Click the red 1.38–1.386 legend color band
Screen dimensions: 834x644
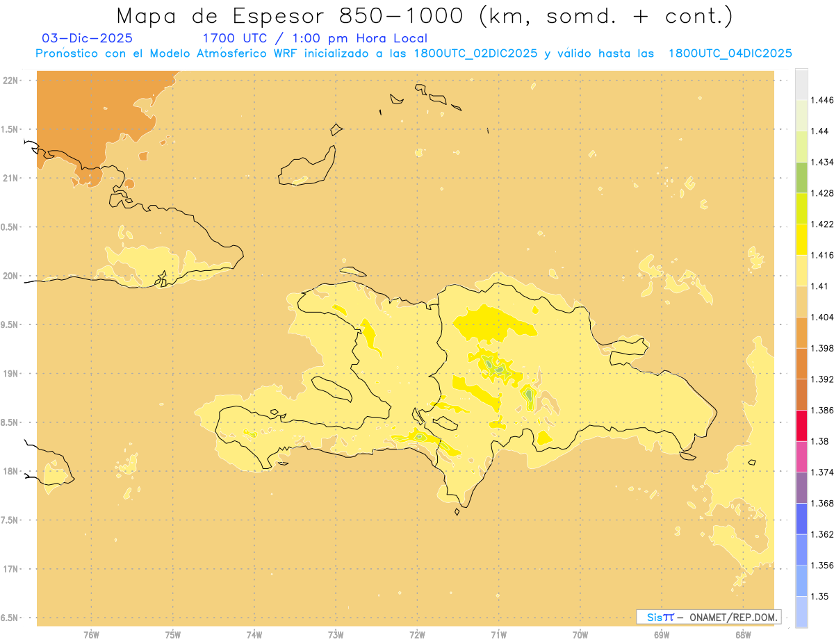pos(801,426)
